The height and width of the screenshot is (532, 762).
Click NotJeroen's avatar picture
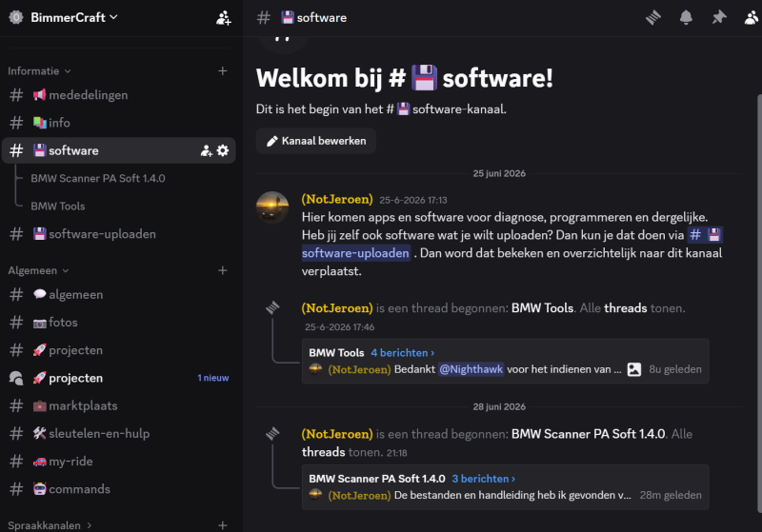tap(272, 207)
